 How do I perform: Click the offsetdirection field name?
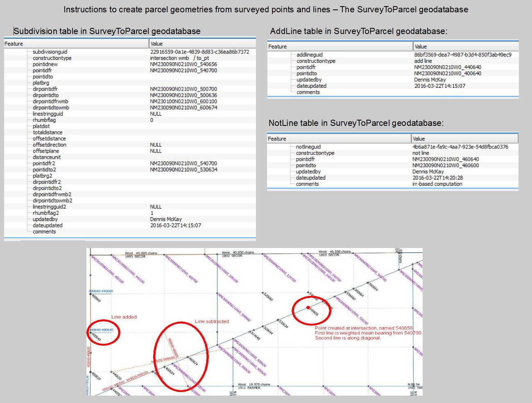[50, 145]
